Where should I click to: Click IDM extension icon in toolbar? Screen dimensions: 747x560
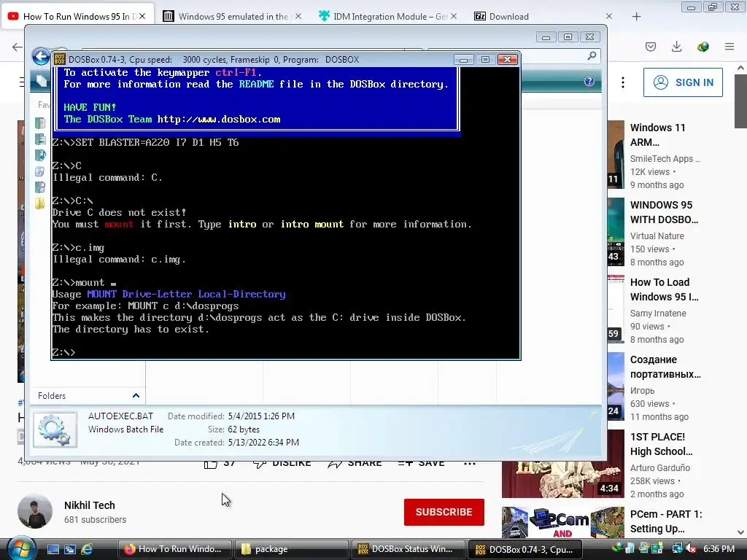point(703,47)
